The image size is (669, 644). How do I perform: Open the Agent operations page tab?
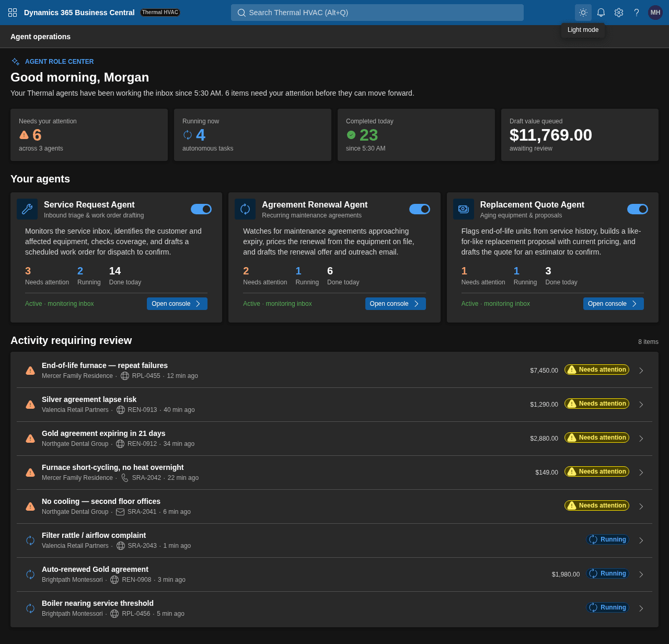40,37
